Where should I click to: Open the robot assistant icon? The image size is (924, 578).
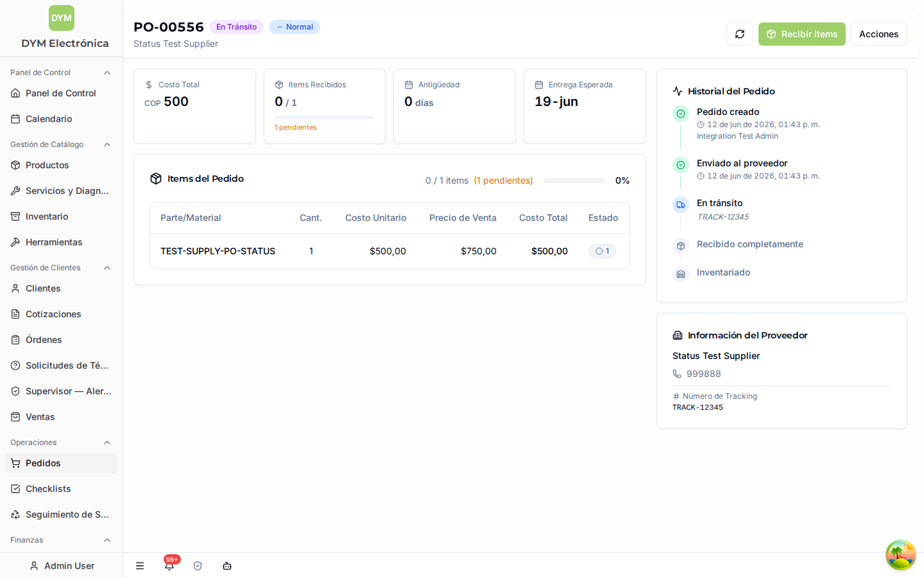[227, 566]
